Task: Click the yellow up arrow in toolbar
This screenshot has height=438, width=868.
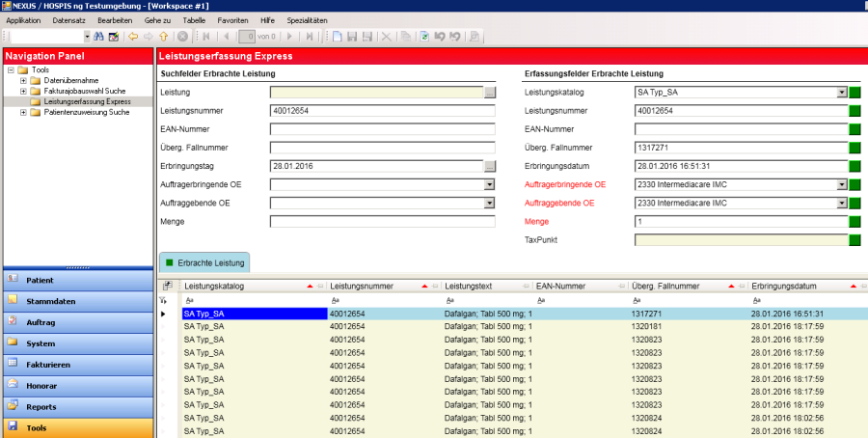Action: (163, 36)
